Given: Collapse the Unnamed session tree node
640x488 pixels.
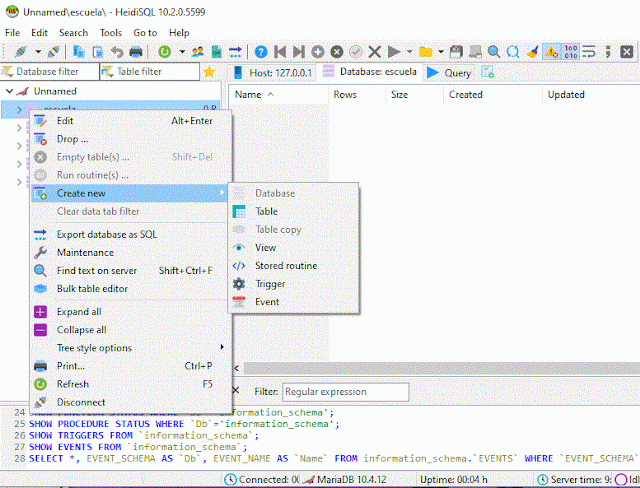Looking at the screenshot, I should coord(9,91).
